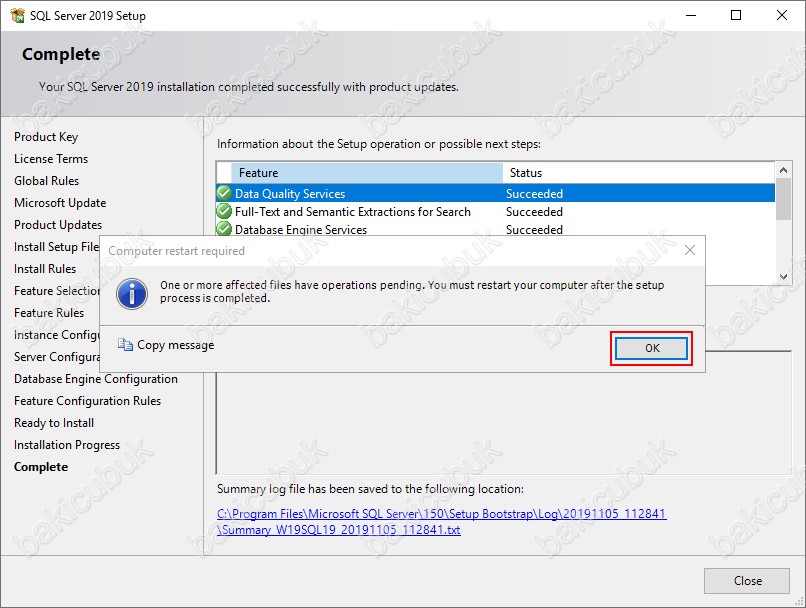The height and width of the screenshot is (608, 806).
Task: Click the Product Updates step
Action: click(58, 225)
